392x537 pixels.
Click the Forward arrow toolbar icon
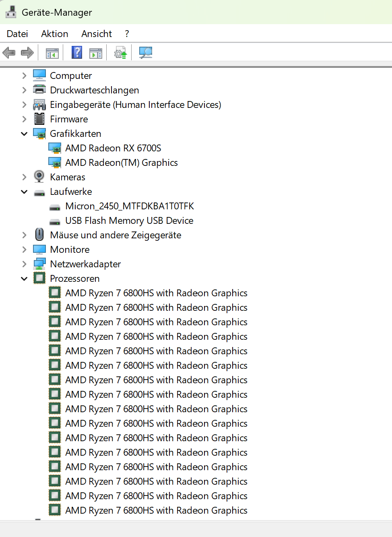(x=27, y=52)
